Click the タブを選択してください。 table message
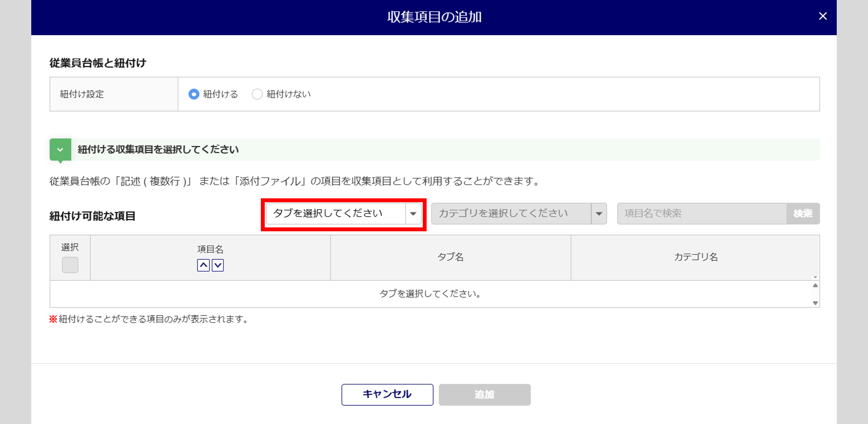 pyautogui.click(x=431, y=294)
